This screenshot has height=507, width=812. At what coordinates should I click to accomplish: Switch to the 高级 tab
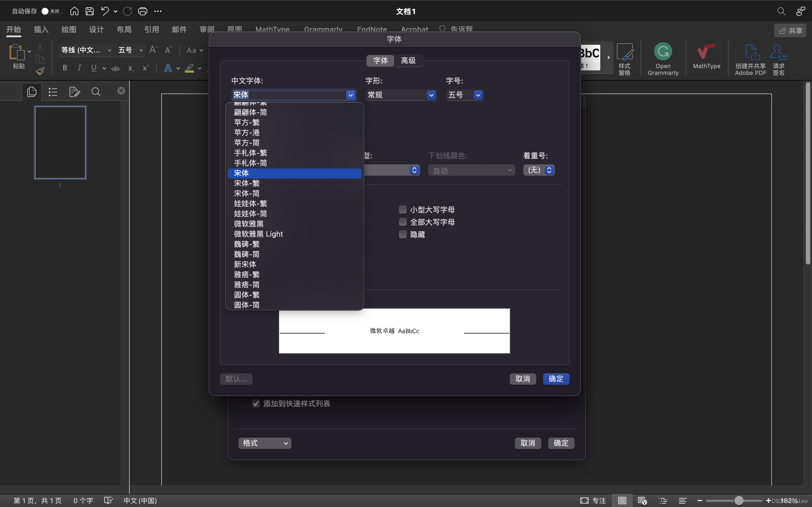(x=408, y=61)
